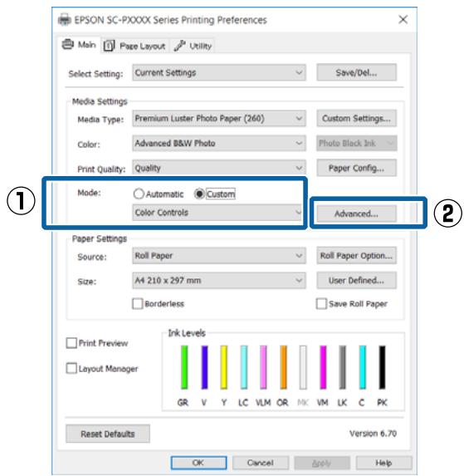Viewport: 464px width, 476px height.
Task: Click the green GR ink level bar
Action: pos(184,367)
